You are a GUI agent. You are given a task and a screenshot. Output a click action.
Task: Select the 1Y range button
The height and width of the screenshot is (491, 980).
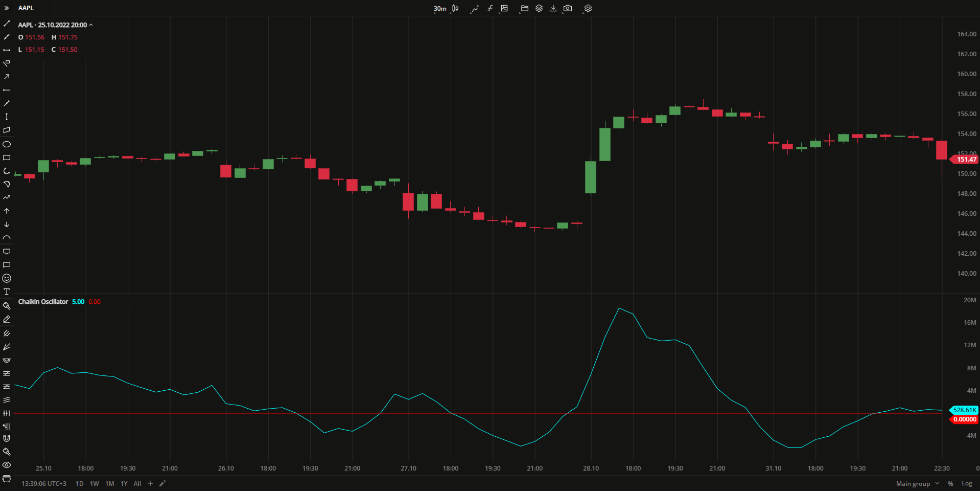(x=124, y=483)
